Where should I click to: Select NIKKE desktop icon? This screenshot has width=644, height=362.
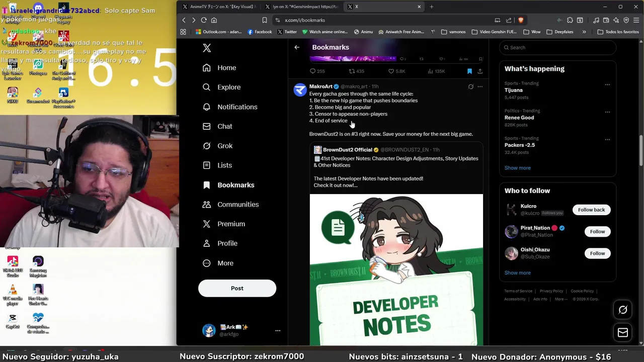click(x=13, y=96)
